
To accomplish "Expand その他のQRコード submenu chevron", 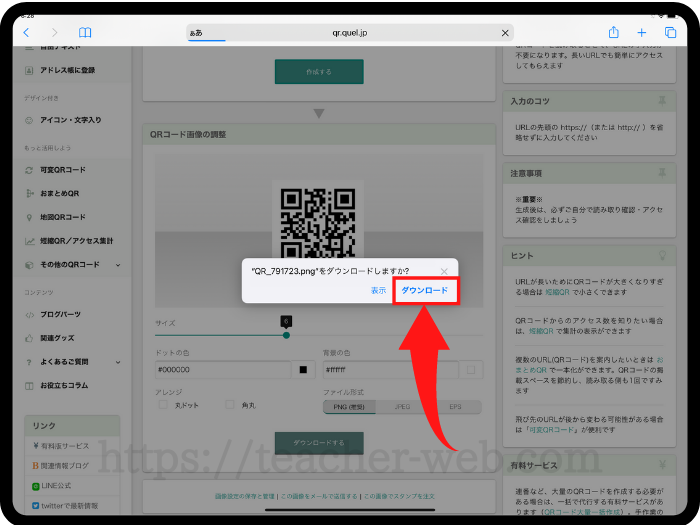I will coord(118,265).
